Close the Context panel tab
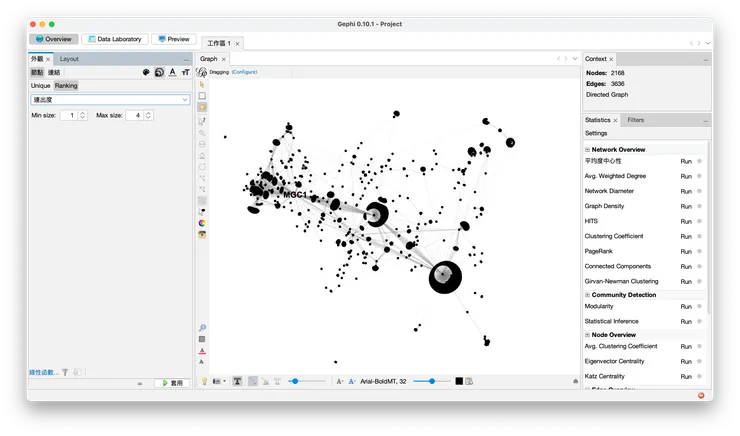The height and width of the screenshot is (436, 740). pos(611,59)
